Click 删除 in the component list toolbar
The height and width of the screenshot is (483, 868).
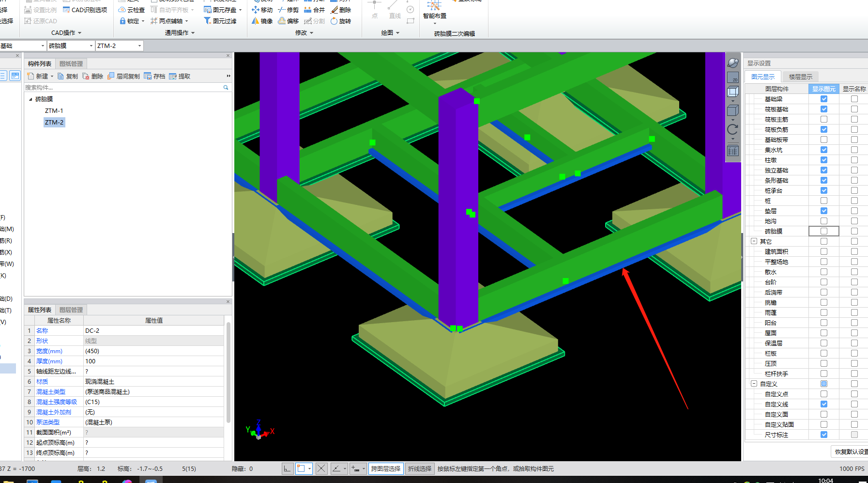93,76
